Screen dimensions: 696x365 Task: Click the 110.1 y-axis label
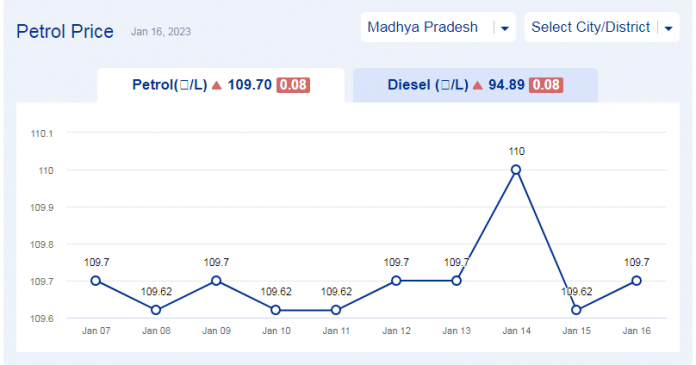42,134
